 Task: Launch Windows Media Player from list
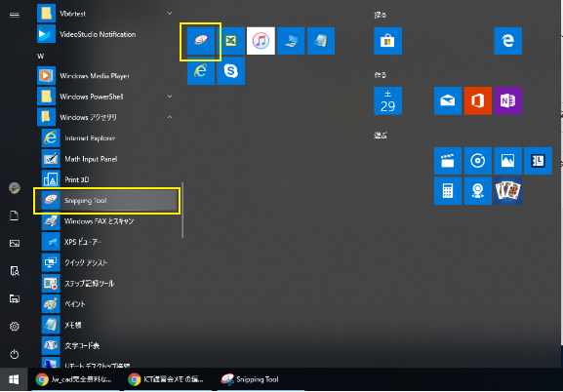(107, 76)
